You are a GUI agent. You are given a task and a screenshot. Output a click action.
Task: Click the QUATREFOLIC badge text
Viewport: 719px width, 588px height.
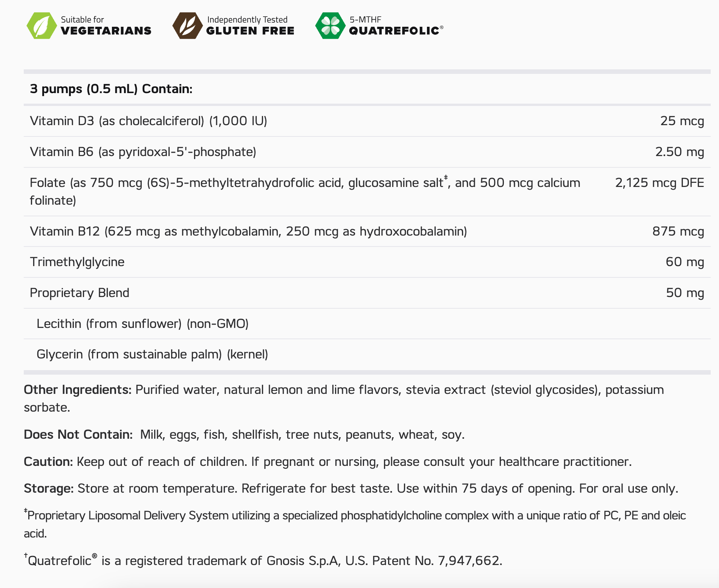[394, 31]
